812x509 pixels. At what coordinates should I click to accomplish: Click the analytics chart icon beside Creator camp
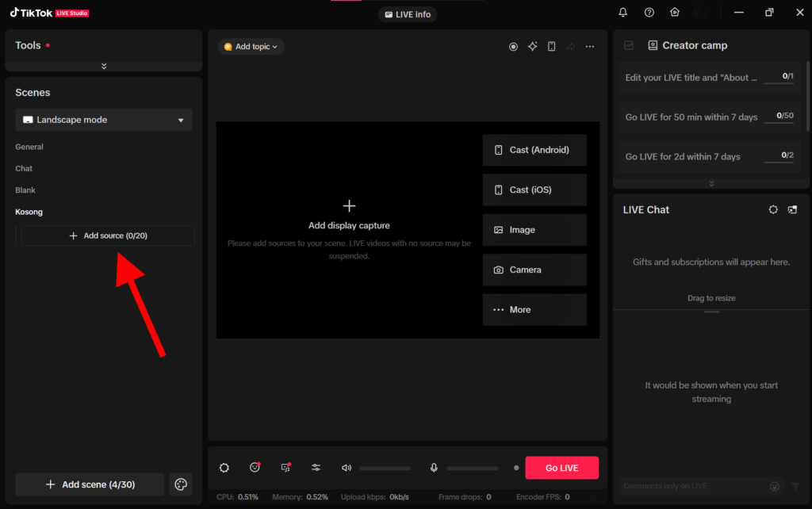[x=629, y=45]
